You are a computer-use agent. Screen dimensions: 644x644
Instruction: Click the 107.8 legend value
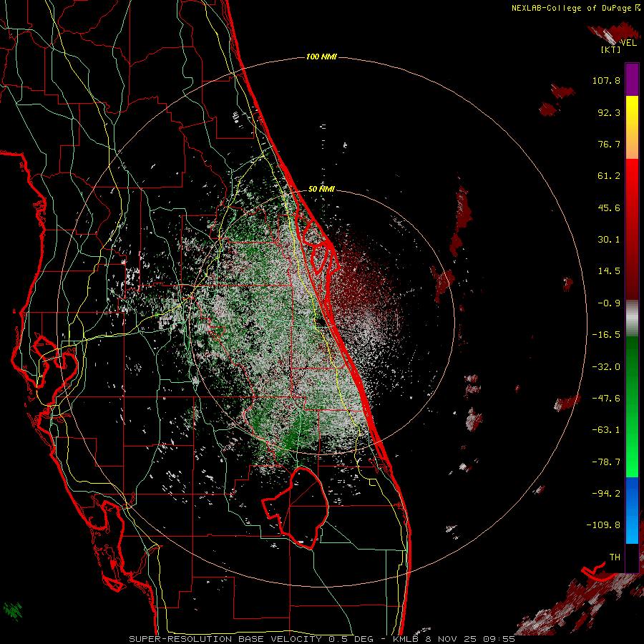coord(606,80)
